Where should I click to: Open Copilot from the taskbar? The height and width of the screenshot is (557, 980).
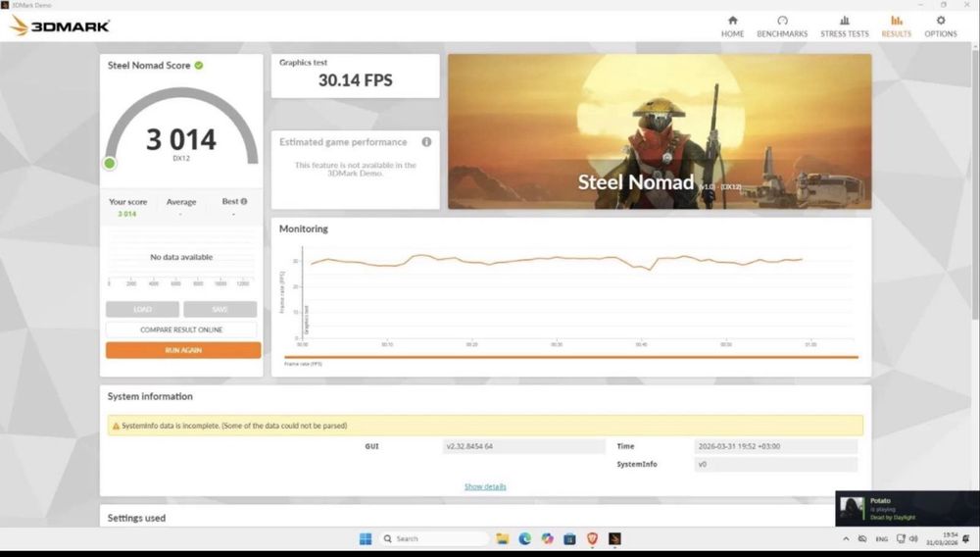548,539
